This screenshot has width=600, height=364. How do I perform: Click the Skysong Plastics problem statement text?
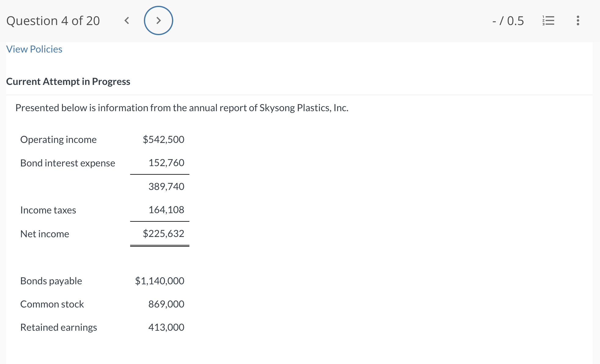coord(182,108)
